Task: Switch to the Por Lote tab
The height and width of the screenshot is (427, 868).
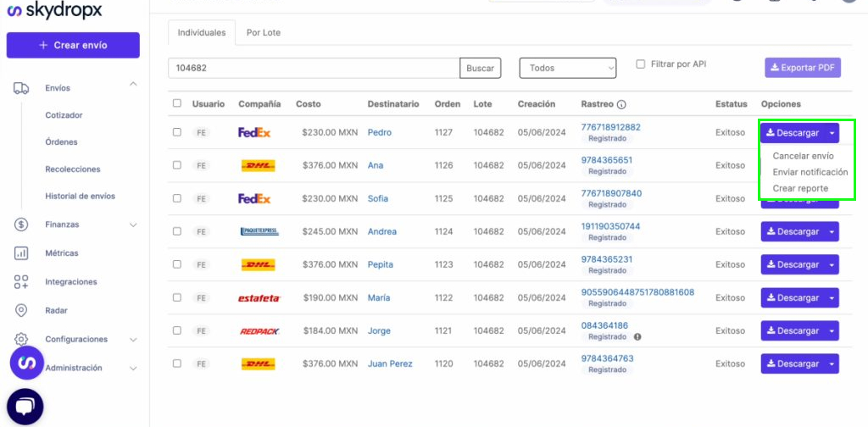Action: pos(263,33)
